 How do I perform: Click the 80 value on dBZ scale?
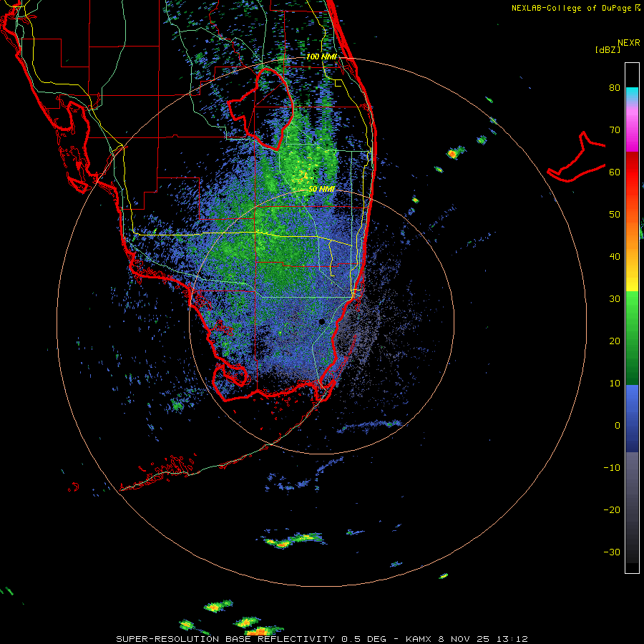pyautogui.click(x=615, y=87)
